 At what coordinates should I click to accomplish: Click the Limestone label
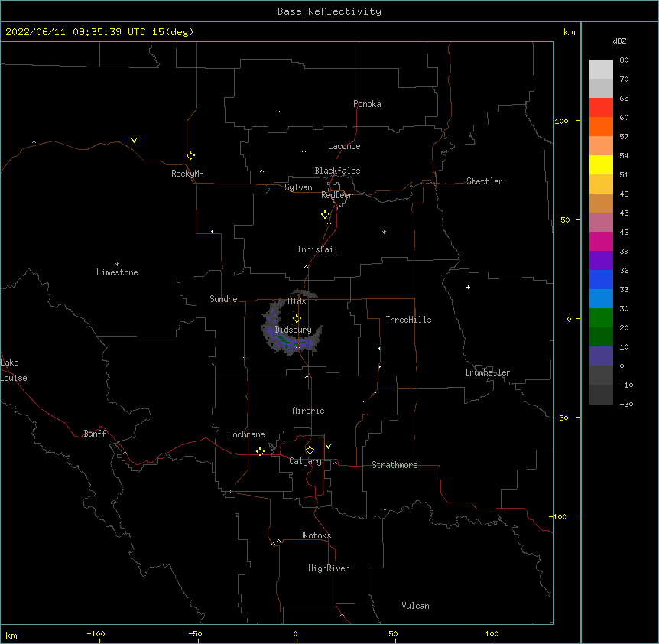click(117, 272)
